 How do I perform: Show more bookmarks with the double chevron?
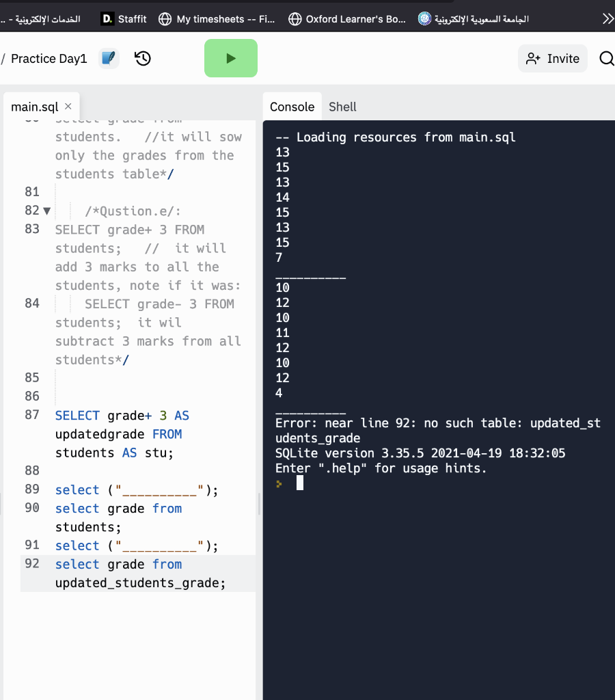click(x=608, y=18)
